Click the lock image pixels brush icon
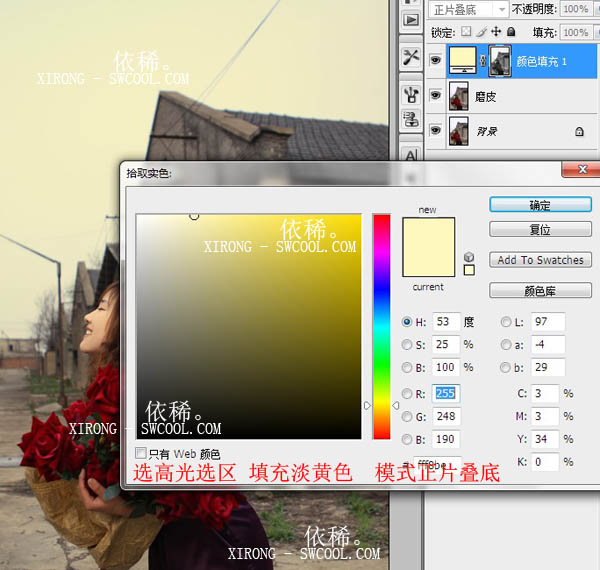Screen dimensions: 600x570 [x=481, y=31]
